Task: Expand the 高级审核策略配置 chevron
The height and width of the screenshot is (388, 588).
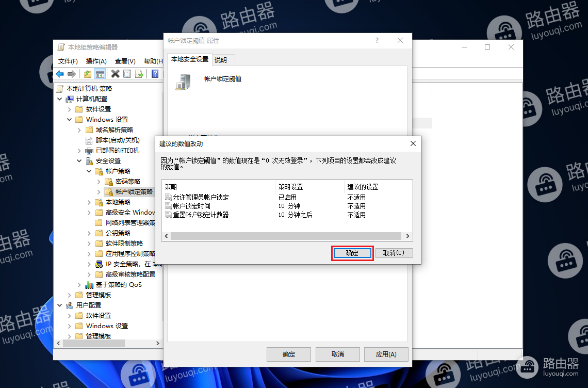Action: coord(89,274)
